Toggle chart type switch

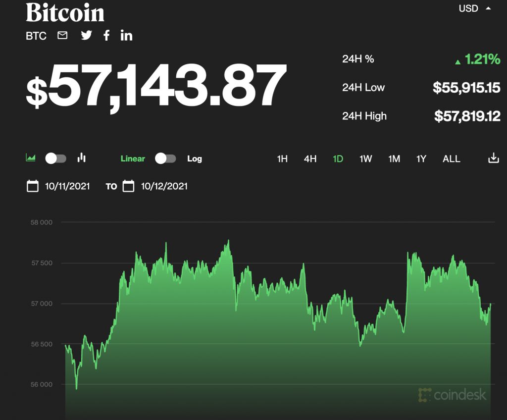pyautogui.click(x=55, y=158)
